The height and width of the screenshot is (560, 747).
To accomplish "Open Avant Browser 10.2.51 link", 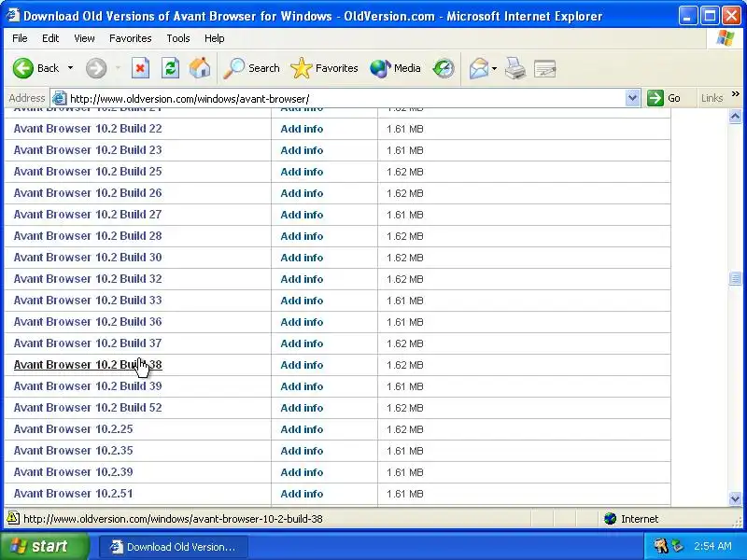I will click(x=74, y=494).
